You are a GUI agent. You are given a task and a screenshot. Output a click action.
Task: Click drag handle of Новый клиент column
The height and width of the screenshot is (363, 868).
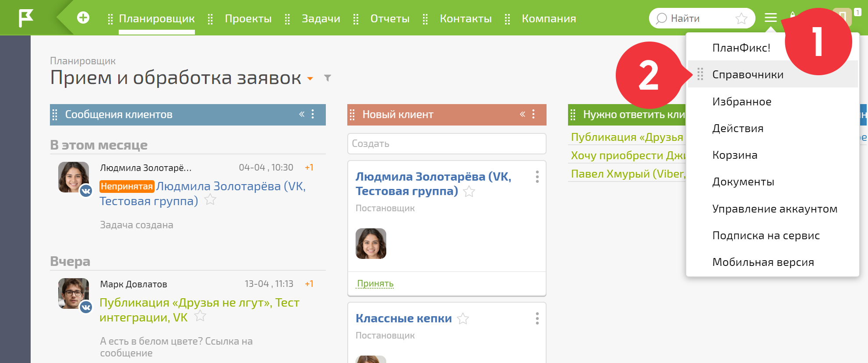click(x=353, y=115)
